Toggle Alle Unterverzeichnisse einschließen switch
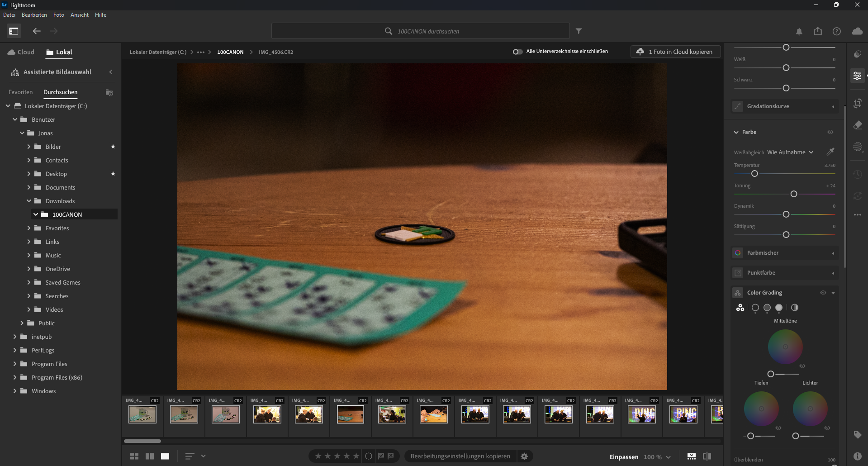 pyautogui.click(x=517, y=52)
